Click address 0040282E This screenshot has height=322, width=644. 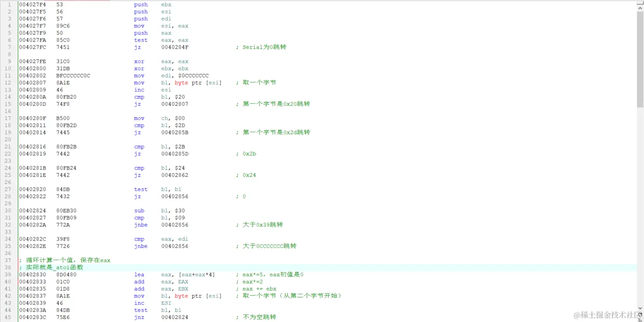(33, 246)
